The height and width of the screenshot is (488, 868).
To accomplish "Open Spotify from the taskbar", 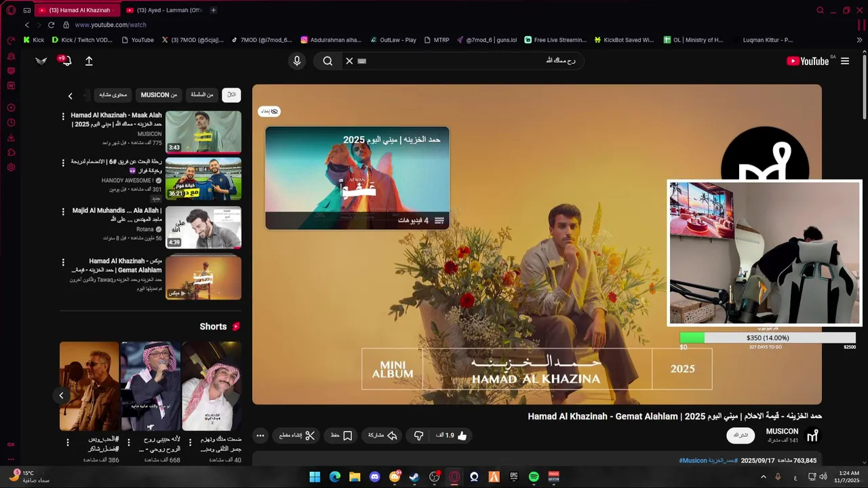I will [534, 476].
